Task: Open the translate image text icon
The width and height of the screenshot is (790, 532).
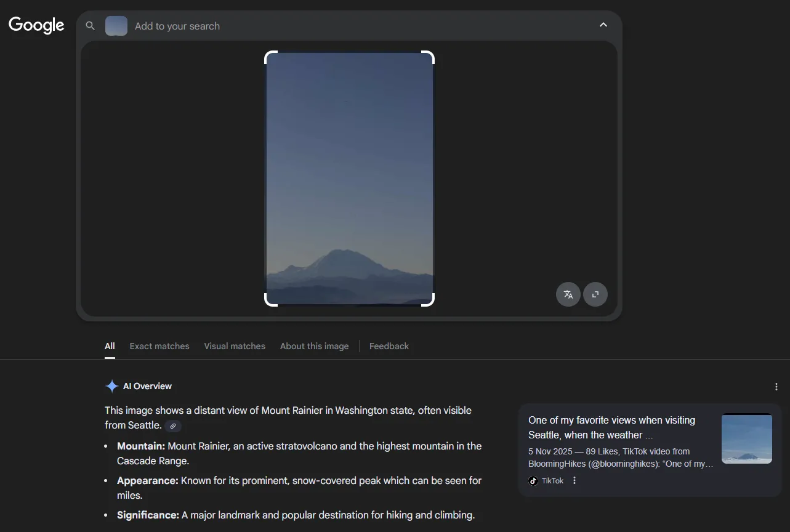Action: click(568, 294)
